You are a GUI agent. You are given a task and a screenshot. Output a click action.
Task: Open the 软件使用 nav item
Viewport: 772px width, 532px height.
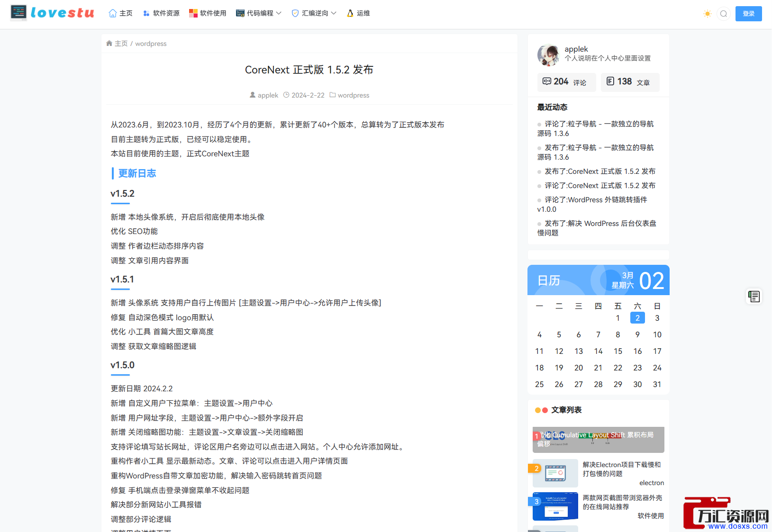[208, 13]
